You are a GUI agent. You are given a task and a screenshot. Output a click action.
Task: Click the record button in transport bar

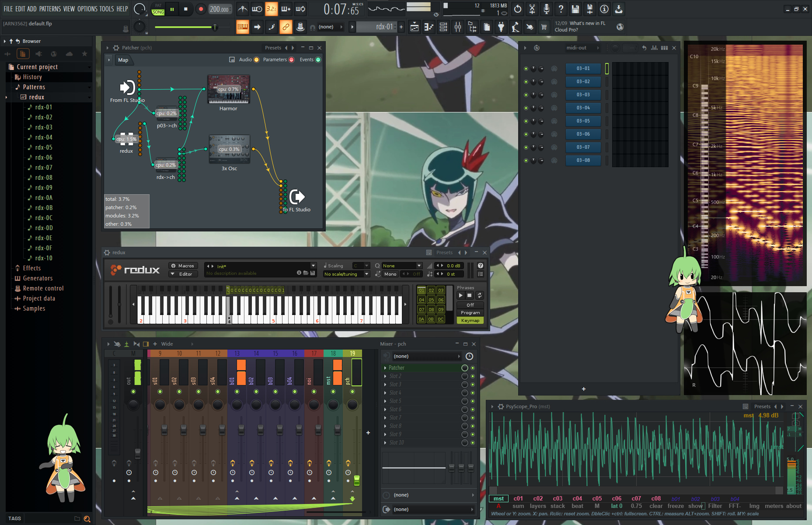[x=201, y=9]
